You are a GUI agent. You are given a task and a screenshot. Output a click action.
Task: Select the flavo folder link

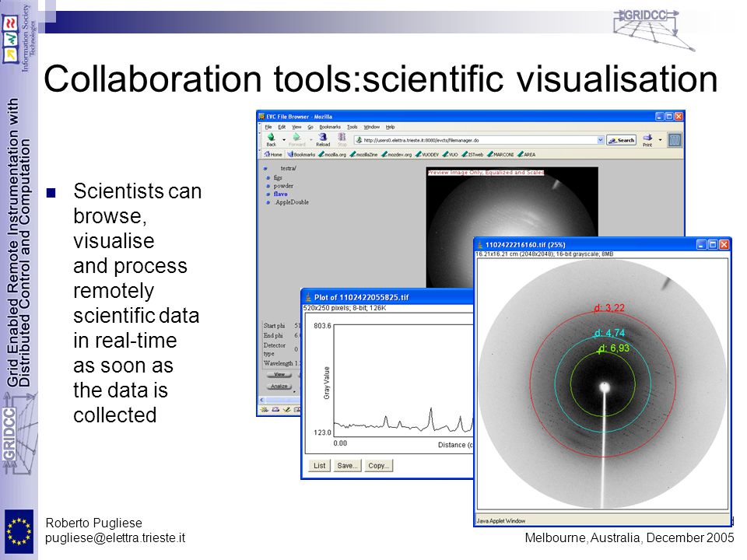pyautogui.click(x=281, y=194)
